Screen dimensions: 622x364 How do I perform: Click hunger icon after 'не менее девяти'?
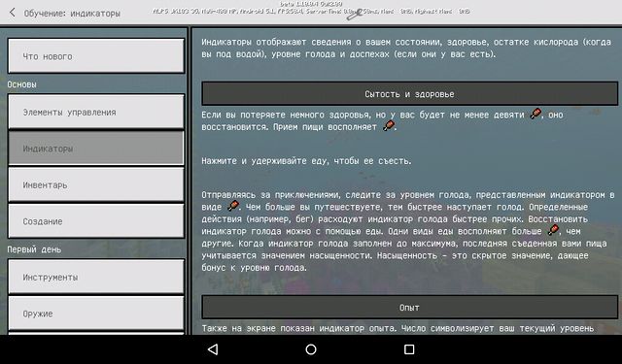point(536,114)
